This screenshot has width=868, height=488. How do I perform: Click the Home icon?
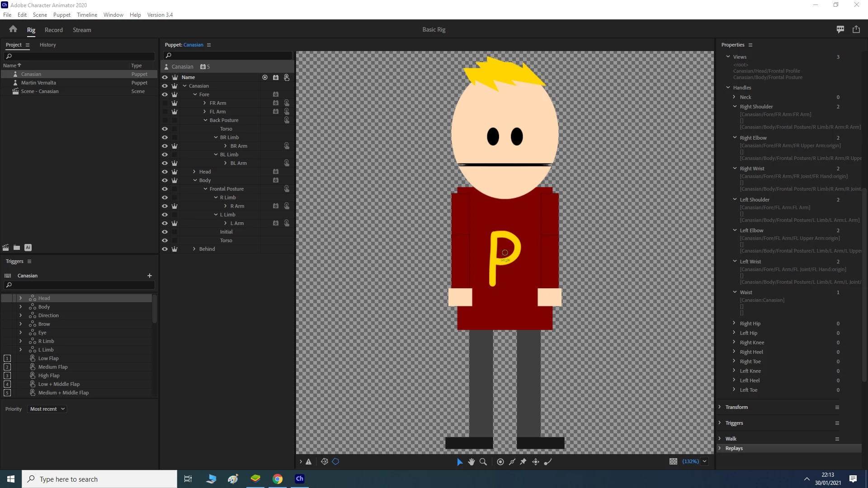(x=13, y=29)
